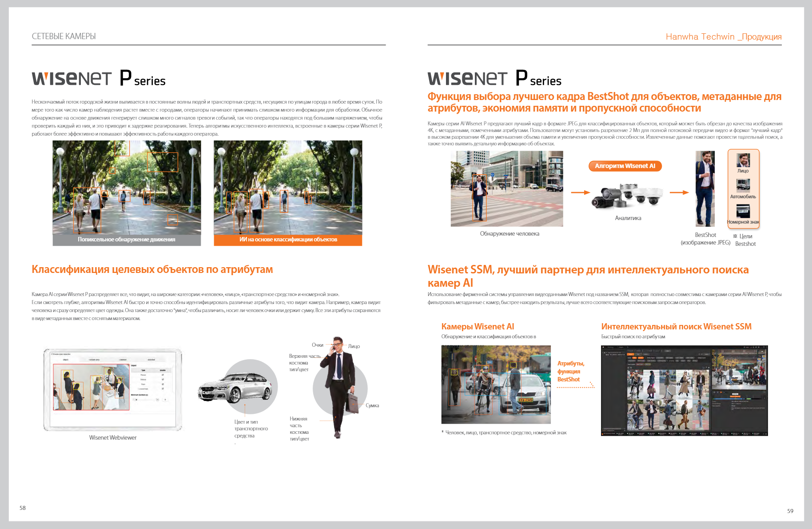The height and width of the screenshot is (529, 812).
Task: Toggle the Vehicle checkbox in Webviewer
Action: pos(163,379)
